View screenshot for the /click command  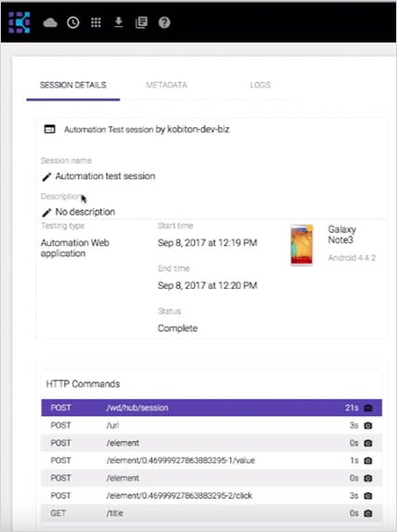[368, 496]
